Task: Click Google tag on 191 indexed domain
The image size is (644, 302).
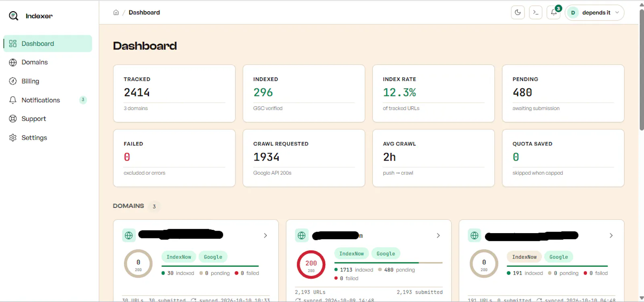Action: point(559,257)
